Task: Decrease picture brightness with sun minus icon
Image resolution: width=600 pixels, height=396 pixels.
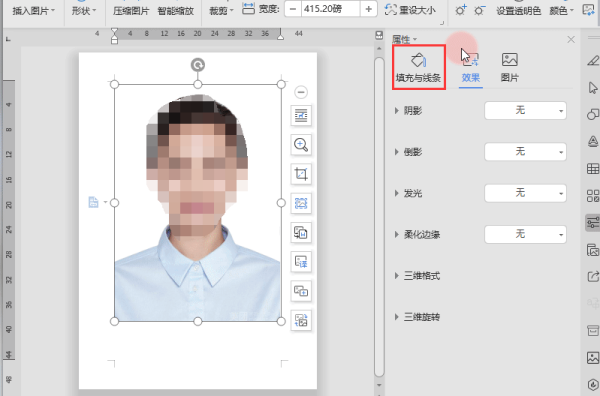Action: [479, 10]
